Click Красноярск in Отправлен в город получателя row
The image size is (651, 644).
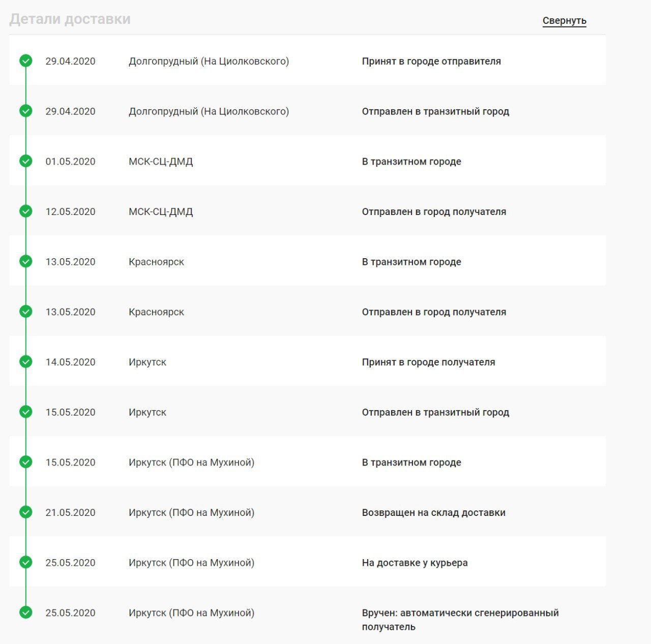(x=156, y=312)
